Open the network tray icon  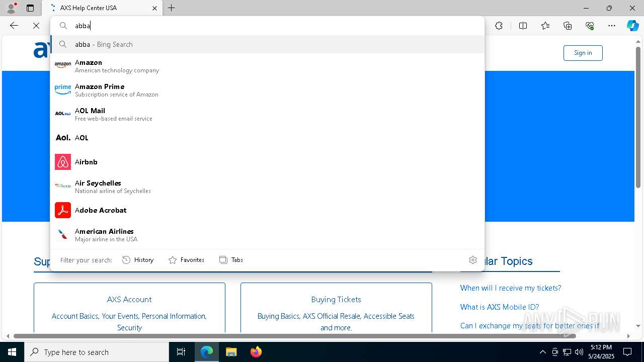pos(567,352)
